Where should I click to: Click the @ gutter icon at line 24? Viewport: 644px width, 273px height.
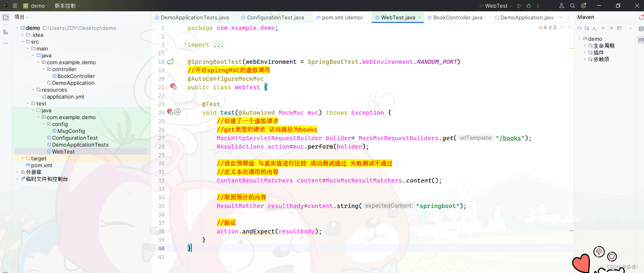coord(178,112)
